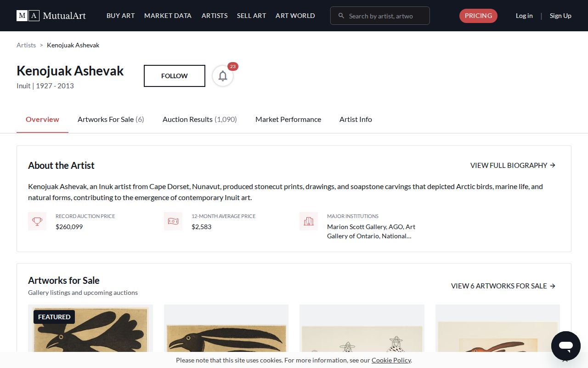
Task: Click the major institutions list text
Action: (371, 231)
